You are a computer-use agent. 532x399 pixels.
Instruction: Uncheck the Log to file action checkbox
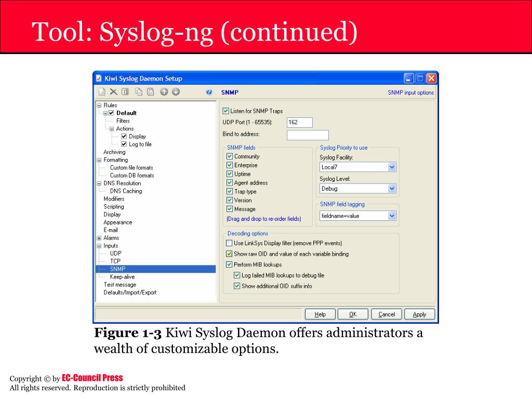[124, 144]
